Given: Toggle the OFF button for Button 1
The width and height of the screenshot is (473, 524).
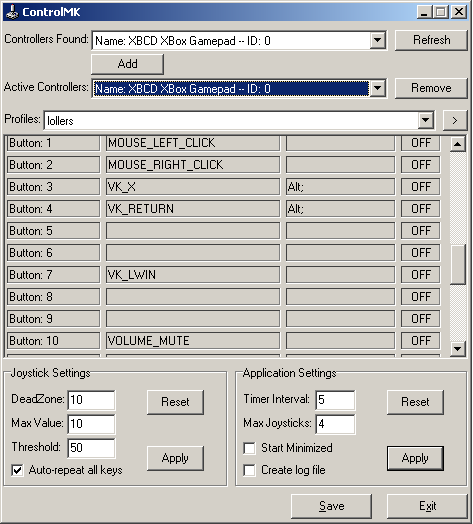Looking at the screenshot, I should click(x=421, y=143).
